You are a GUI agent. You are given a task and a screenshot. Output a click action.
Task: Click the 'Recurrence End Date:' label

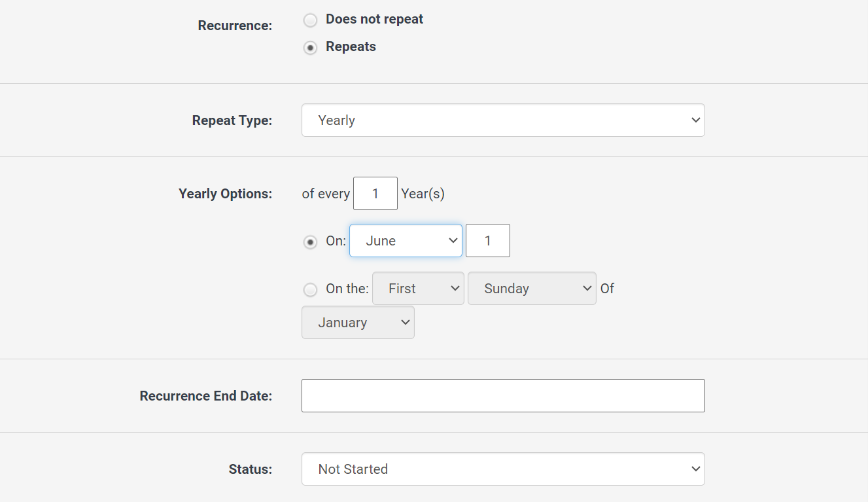(x=206, y=396)
